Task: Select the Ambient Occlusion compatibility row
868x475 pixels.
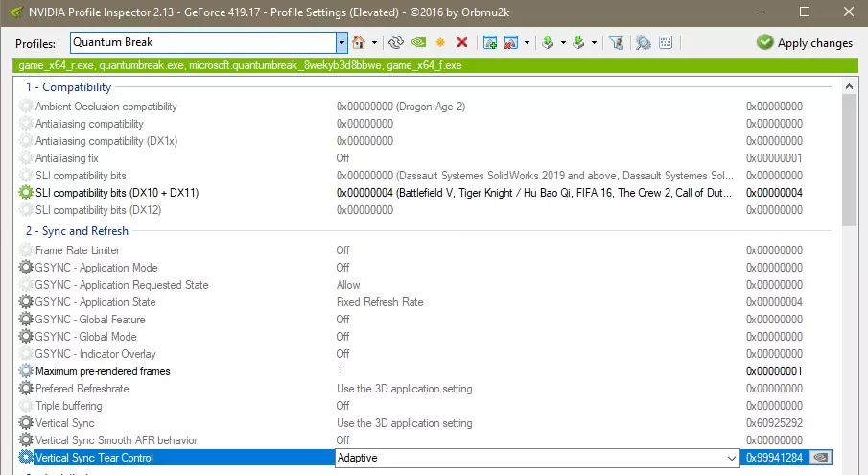Action: click(425, 107)
